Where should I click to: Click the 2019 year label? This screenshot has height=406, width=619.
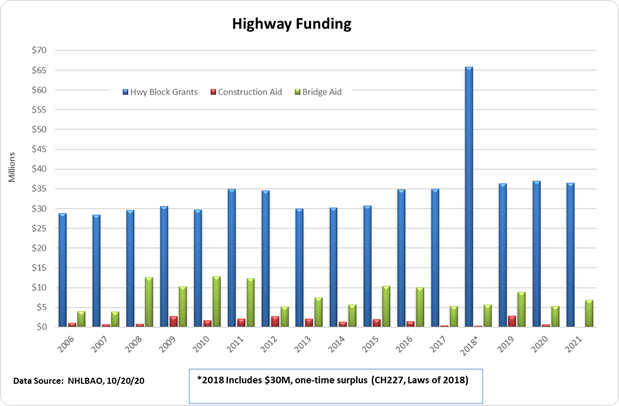point(505,344)
